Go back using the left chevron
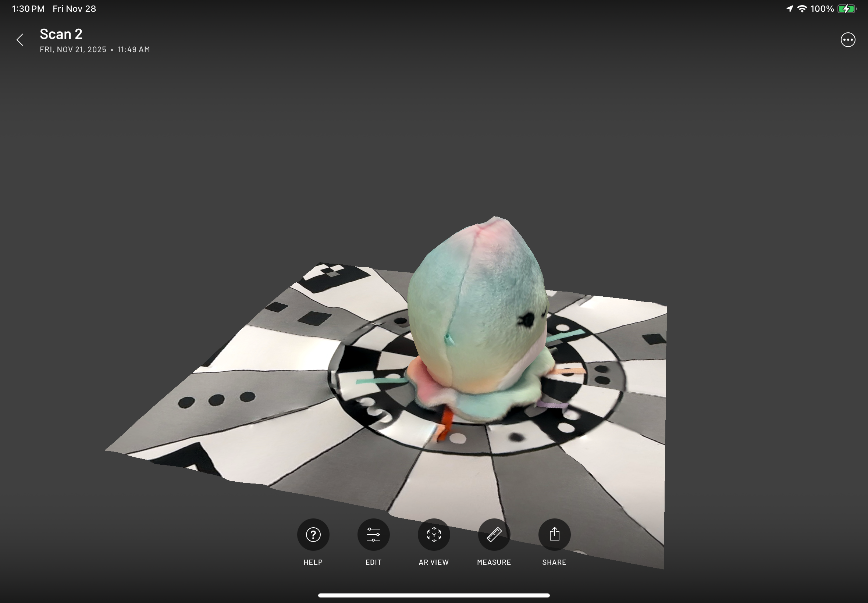868x603 pixels. (x=20, y=40)
